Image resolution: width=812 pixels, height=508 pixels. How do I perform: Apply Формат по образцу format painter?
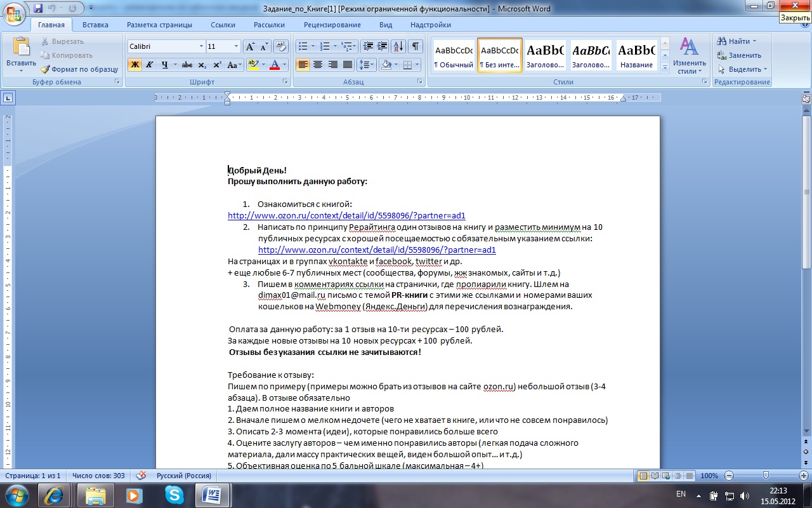click(80, 69)
